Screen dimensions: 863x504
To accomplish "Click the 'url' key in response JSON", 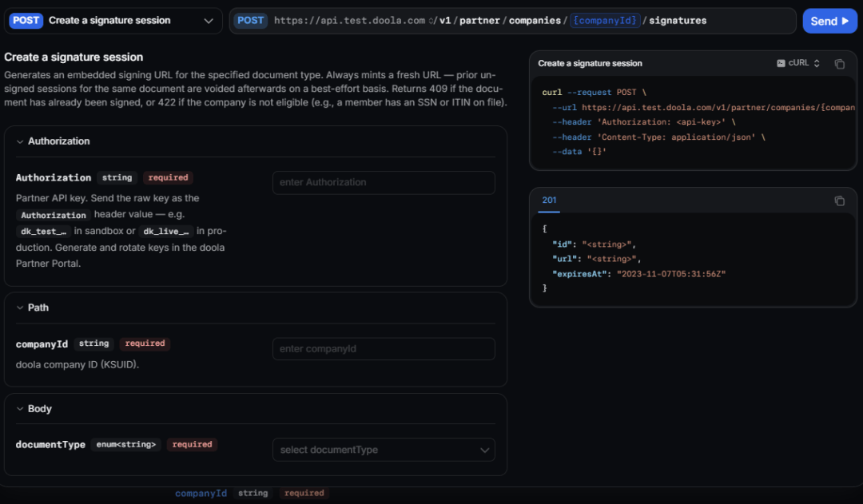I will (x=567, y=259).
